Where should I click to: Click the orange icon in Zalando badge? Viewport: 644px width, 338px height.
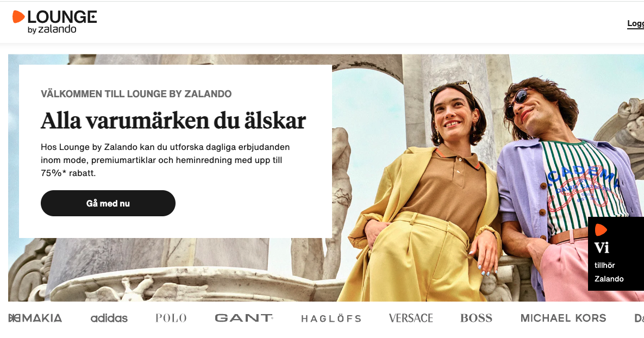pyautogui.click(x=601, y=229)
